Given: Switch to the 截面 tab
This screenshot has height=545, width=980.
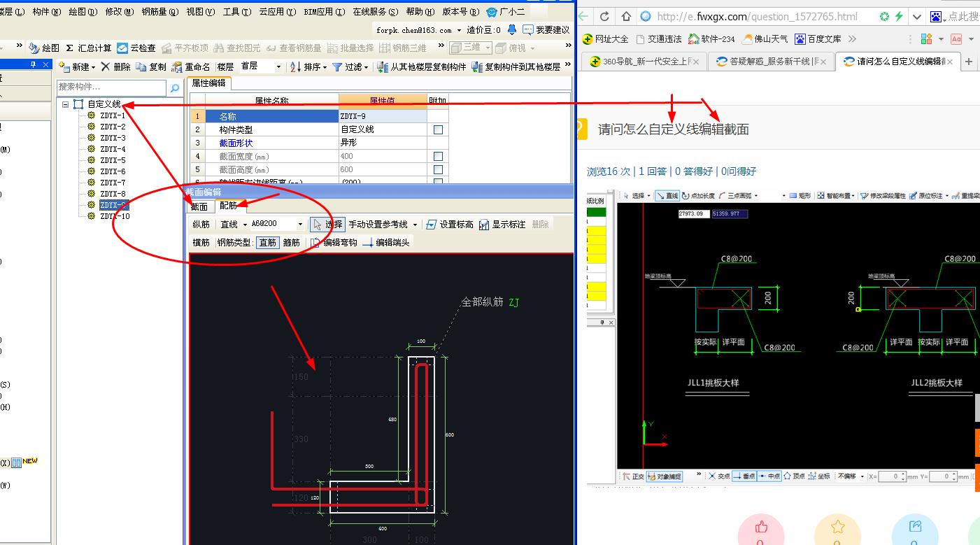Looking at the screenshot, I should pos(199,206).
